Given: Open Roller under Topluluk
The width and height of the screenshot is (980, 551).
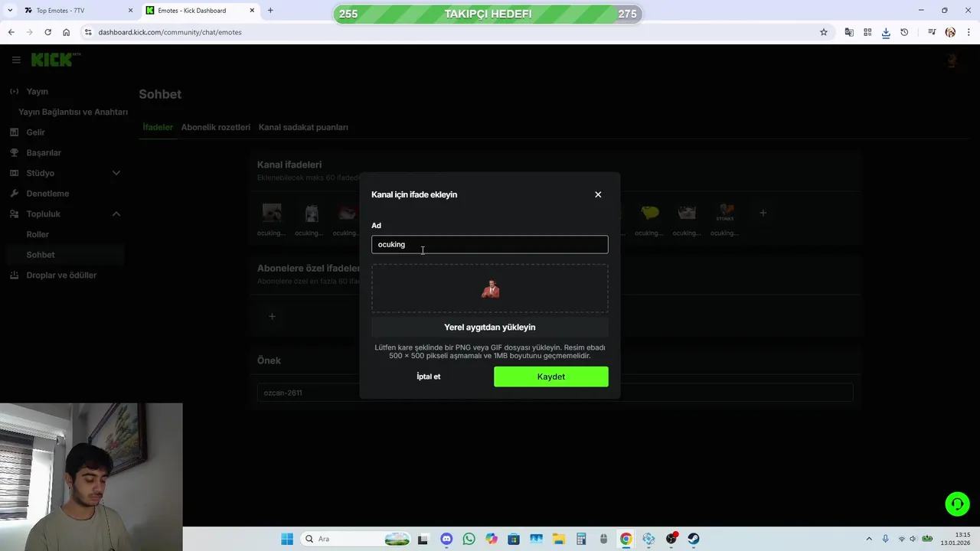Looking at the screenshot, I should (38, 234).
